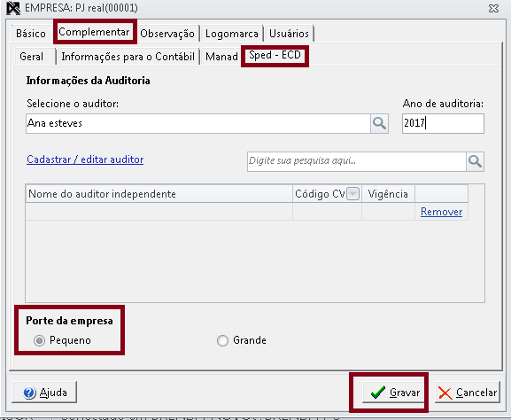Open the Manad subtab

coord(221,57)
